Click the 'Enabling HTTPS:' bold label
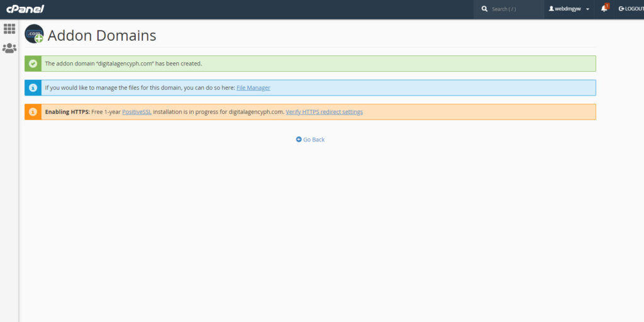The width and height of the screenshot is (644, 322). pos(67,112)
